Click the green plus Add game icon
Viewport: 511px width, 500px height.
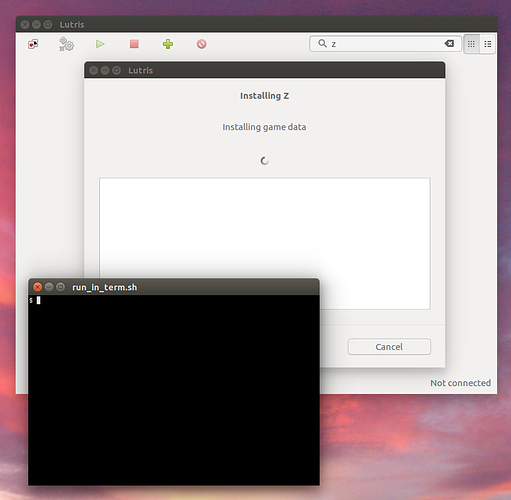(168, 44)
